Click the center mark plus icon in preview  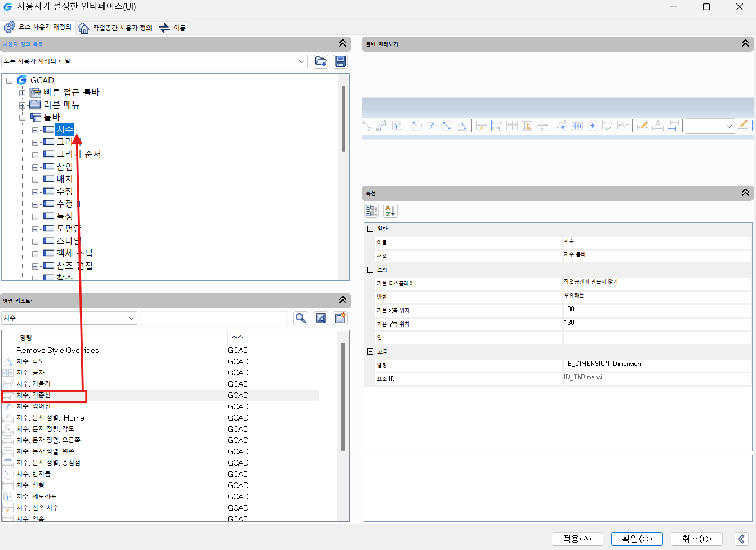[593, 126]
